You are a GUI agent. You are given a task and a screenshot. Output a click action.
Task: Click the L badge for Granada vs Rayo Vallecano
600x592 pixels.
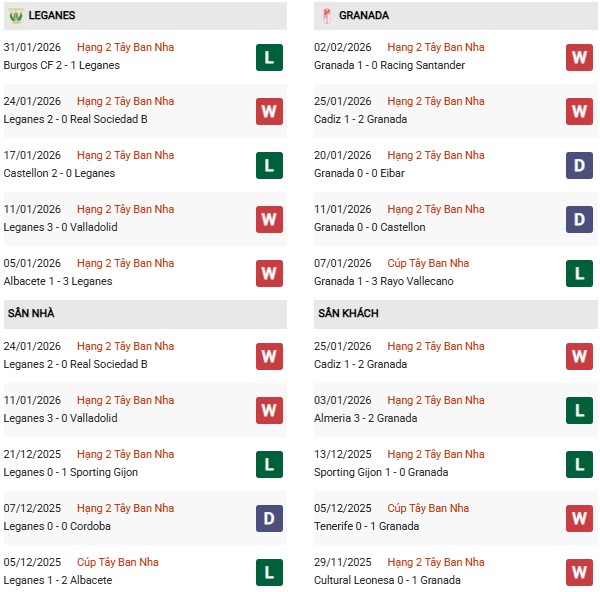pyautogui.click(x=579, y=273)
